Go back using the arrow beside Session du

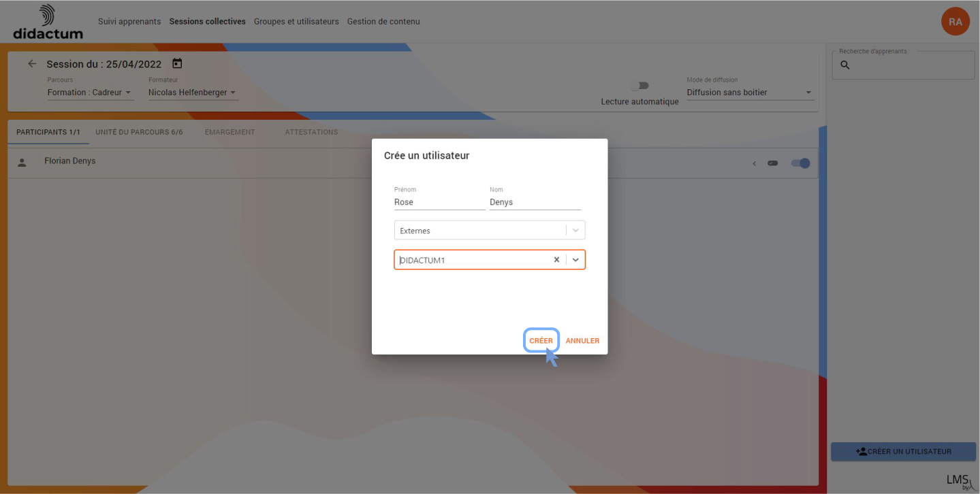click(x=32, y=64)
